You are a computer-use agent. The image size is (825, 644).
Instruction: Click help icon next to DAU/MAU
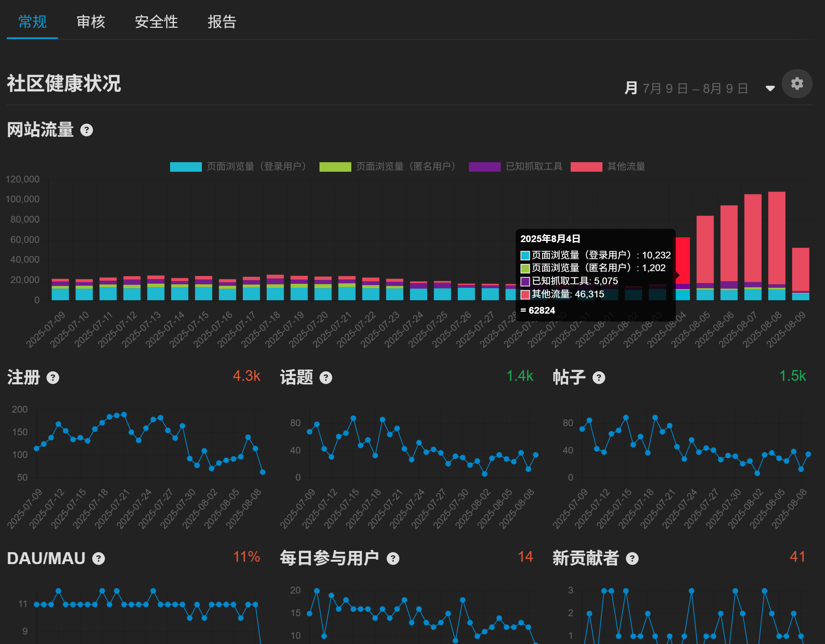99,559
